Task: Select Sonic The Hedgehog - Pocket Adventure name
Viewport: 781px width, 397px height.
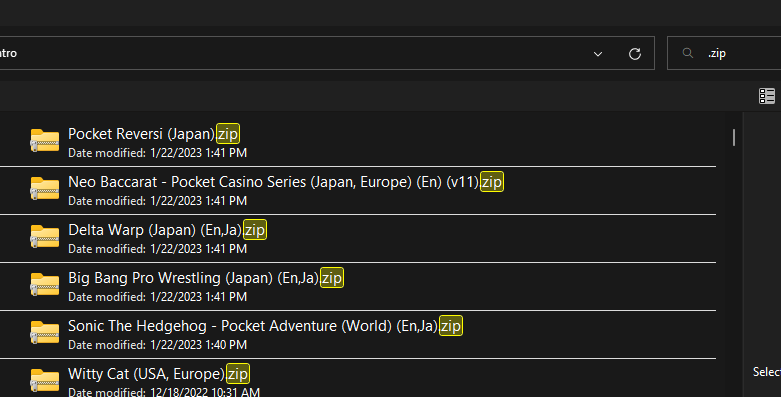Action: pyautogui.click(x=265, y=326)
